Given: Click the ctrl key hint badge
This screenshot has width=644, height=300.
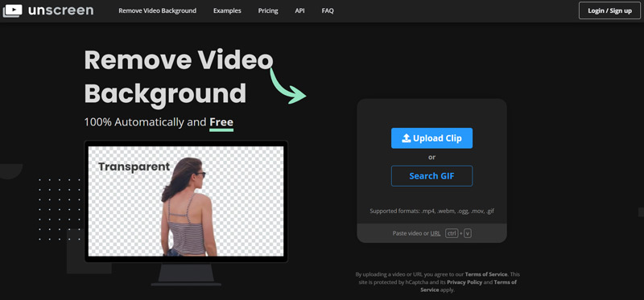Looking at the screenshot, I should coord(452,233).
